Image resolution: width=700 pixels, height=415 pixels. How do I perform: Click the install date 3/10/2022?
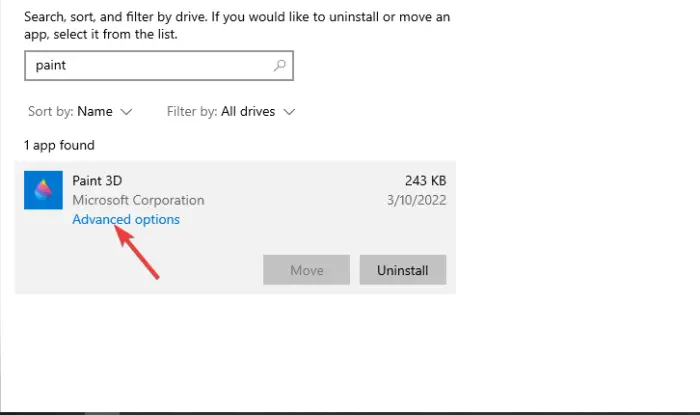(417, 200)
